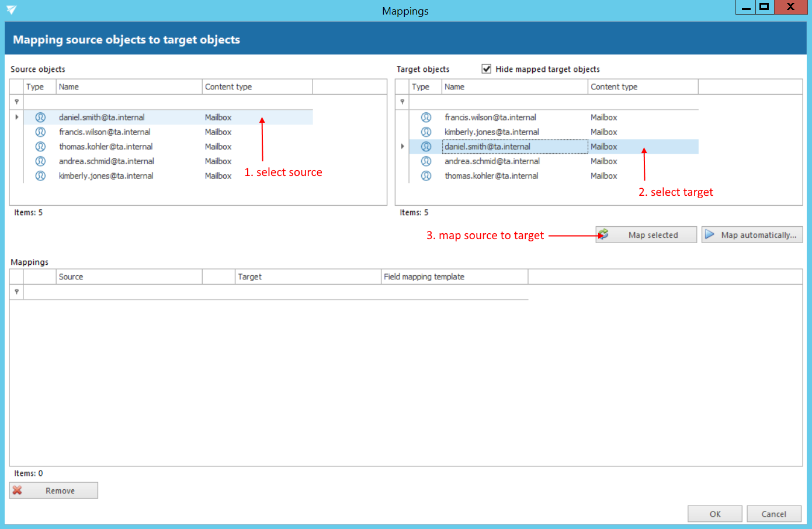Uncheck Hide mapped target objects
812x529 pixels.
pyautogui.click(x=486, y=69)
